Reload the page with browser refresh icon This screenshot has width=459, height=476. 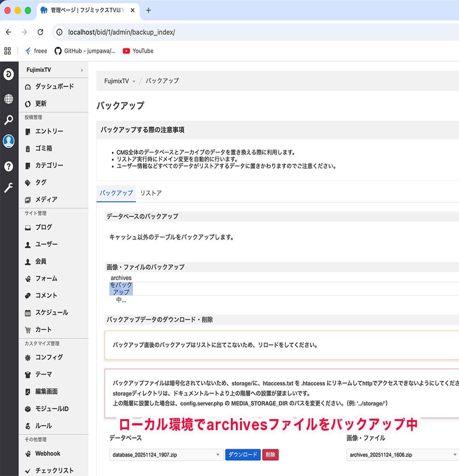(40, 32)
